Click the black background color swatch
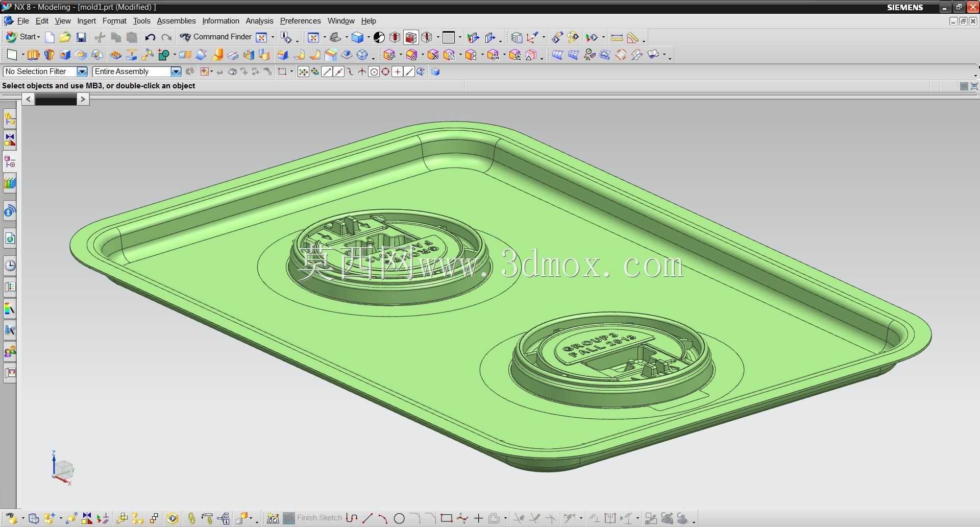This screenshot has width=980, height=527. click(x=449, y=37)
